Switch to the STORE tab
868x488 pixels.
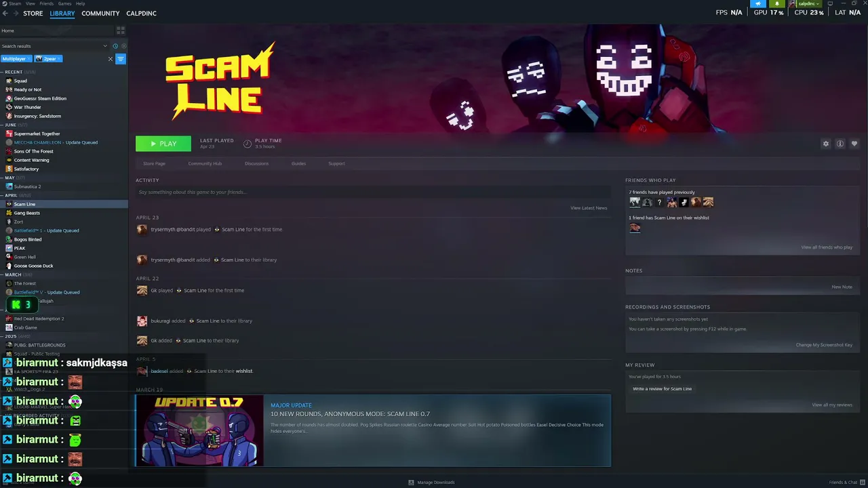(33, 14)
